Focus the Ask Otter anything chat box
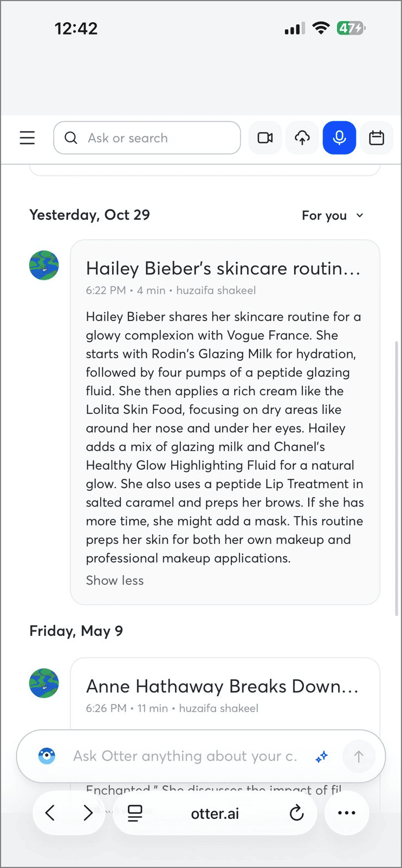This screenshot has height=868, width=402. tap(185, 757)
